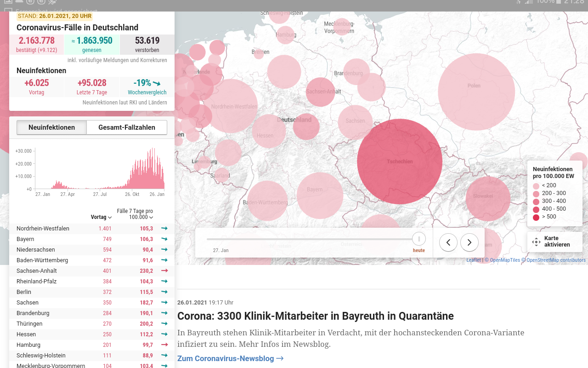The image size is (588, 368).
Task: Click the '< 200' legend swatch
Action: (x=536, y=186)
